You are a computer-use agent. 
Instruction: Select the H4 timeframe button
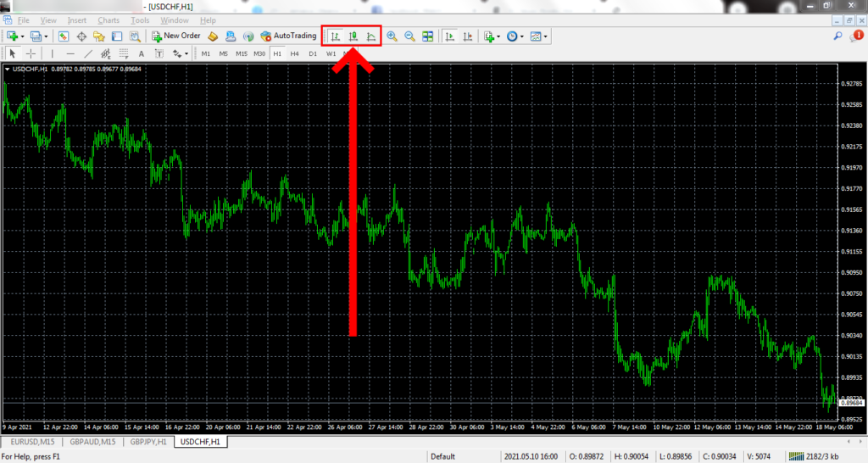pos(294,53)
